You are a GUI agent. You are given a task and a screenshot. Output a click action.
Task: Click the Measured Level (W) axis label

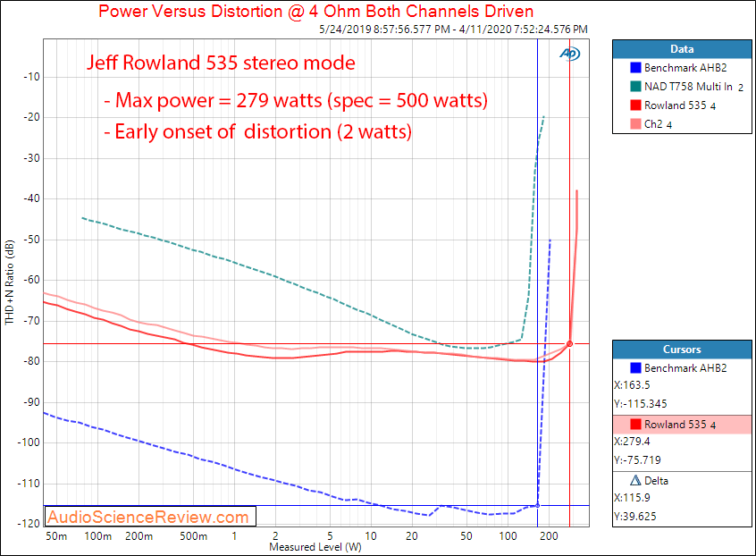pyautogui.click(x=315, y=547)
